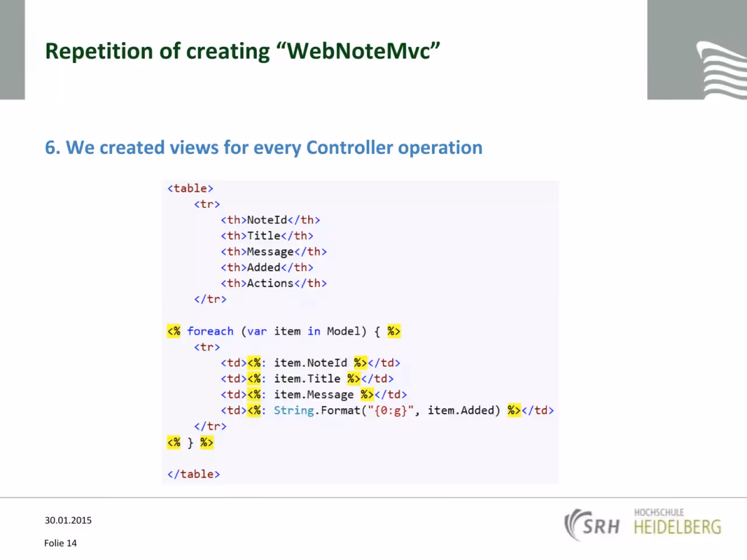This screenshot has width=747, height=560.
Task: Click the Title table header line
Action: coord(267,236)
